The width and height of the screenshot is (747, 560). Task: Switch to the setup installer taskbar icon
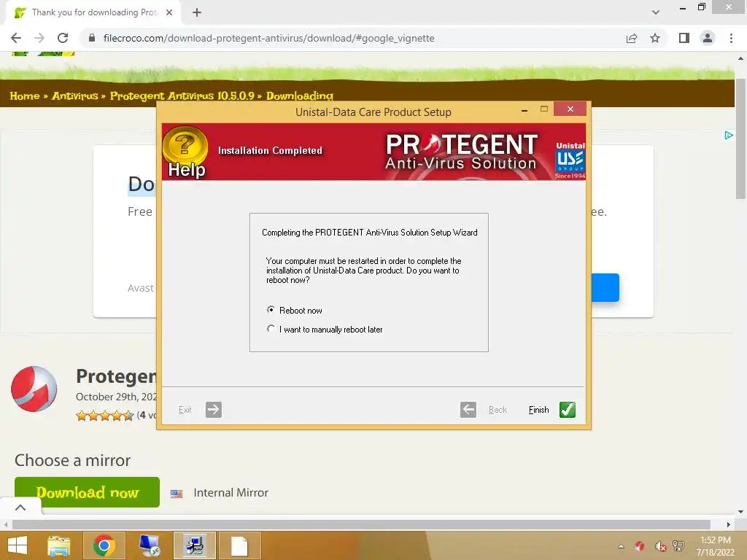194,545
